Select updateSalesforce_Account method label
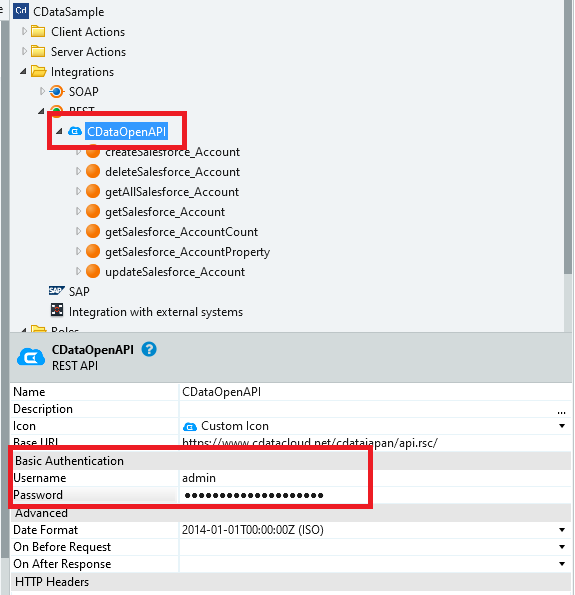Image resolution: width=575 pixels, height=595 pixels. coord(175,272)
